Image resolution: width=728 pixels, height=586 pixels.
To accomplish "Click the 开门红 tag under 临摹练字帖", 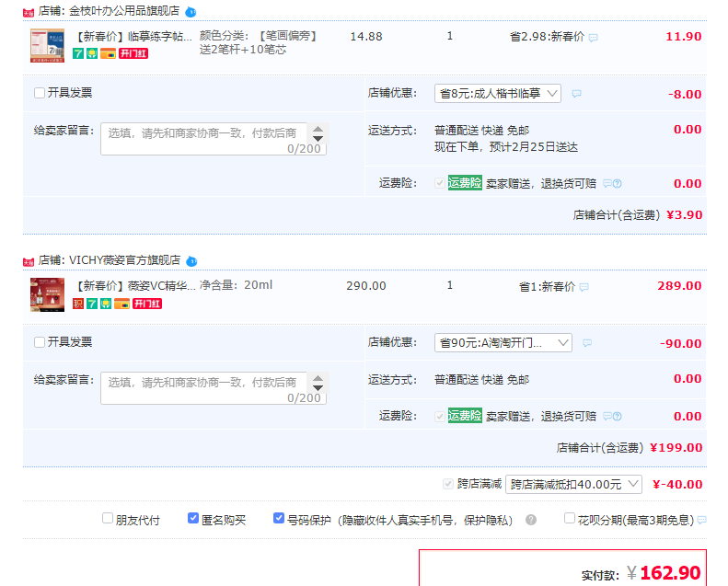I will [133, 53].
